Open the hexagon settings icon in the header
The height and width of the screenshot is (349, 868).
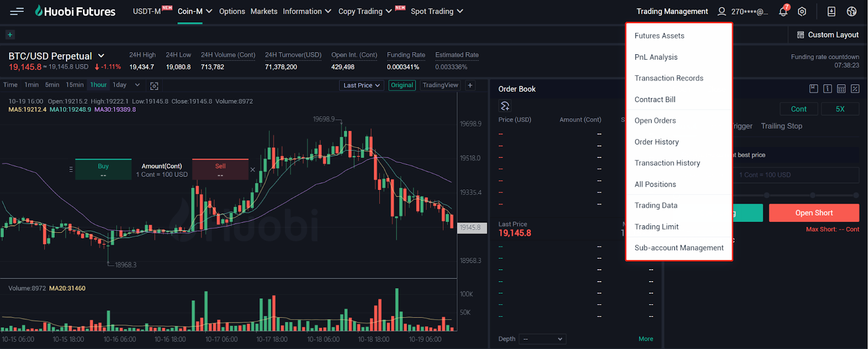pyautogui.click(x=802, y=11)
